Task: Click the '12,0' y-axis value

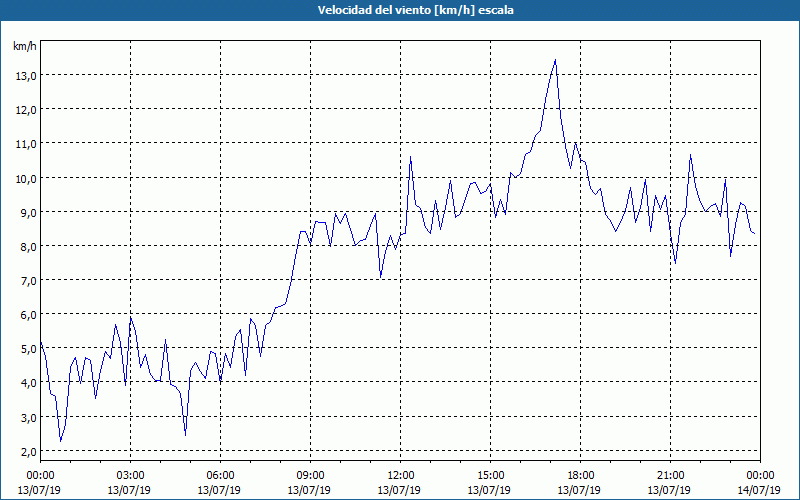Action: coord(27,110)
